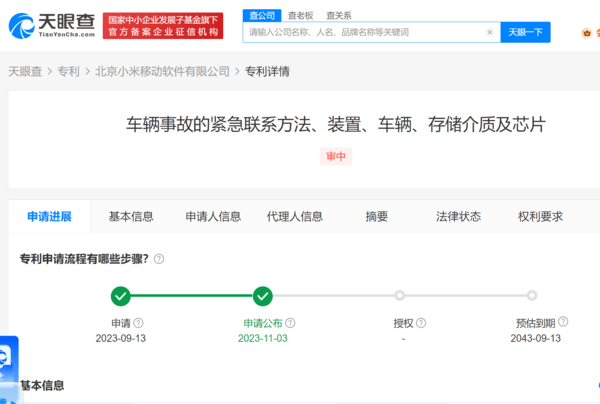Open the 法律状态 tab

click(x=458, y=216)
